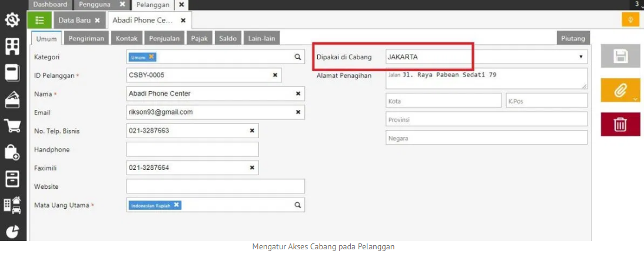
Task: Switch to the Dashboard top tab
Action: (x=49, y=4)
